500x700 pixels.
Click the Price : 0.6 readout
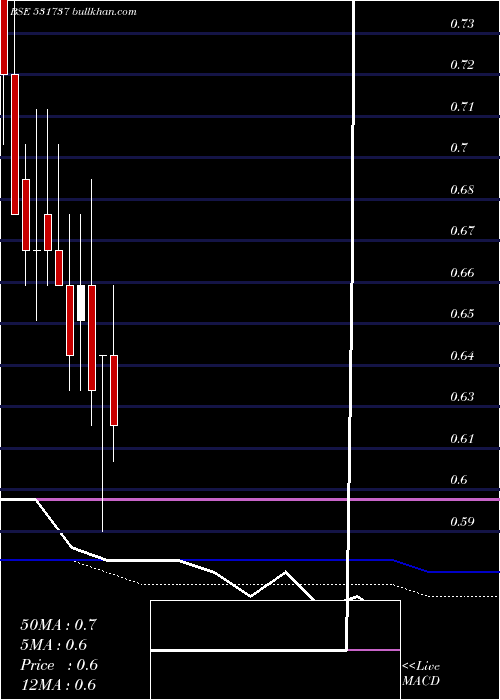tap(59, 665)
